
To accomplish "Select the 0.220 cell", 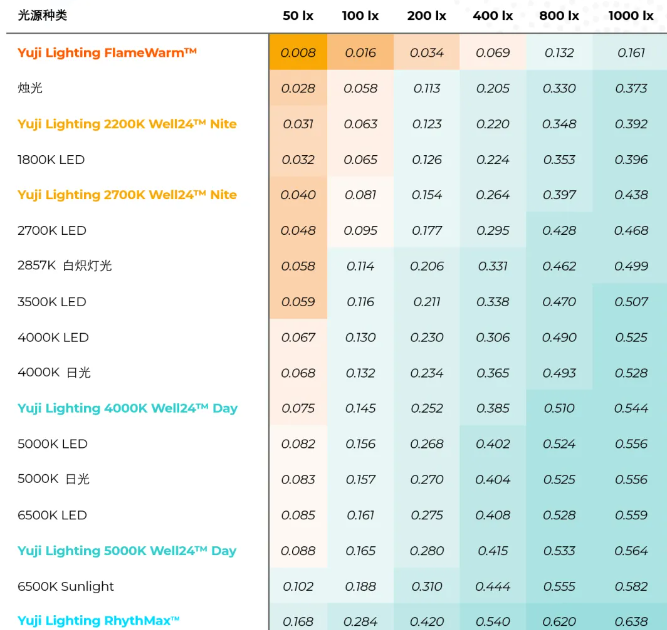I will pos(493,124).
